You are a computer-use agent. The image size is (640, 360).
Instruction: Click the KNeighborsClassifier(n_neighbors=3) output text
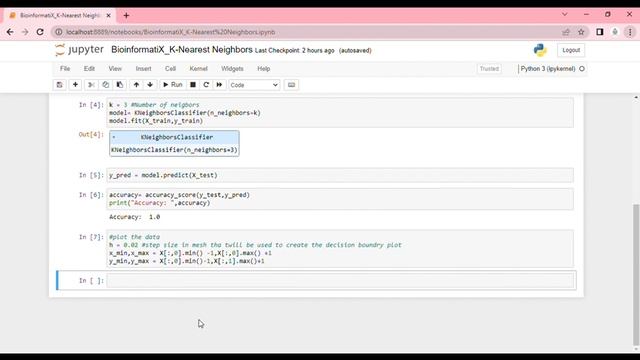tap(174, 150)
